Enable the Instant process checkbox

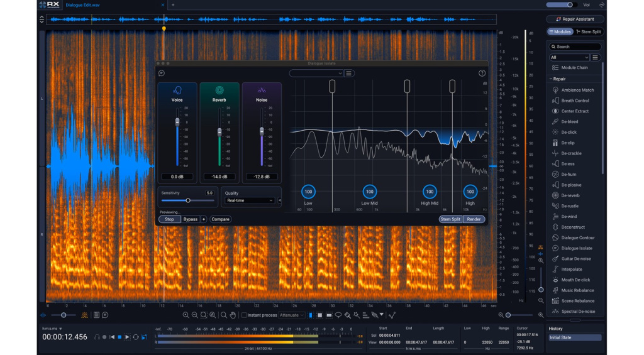coord(244,315)
